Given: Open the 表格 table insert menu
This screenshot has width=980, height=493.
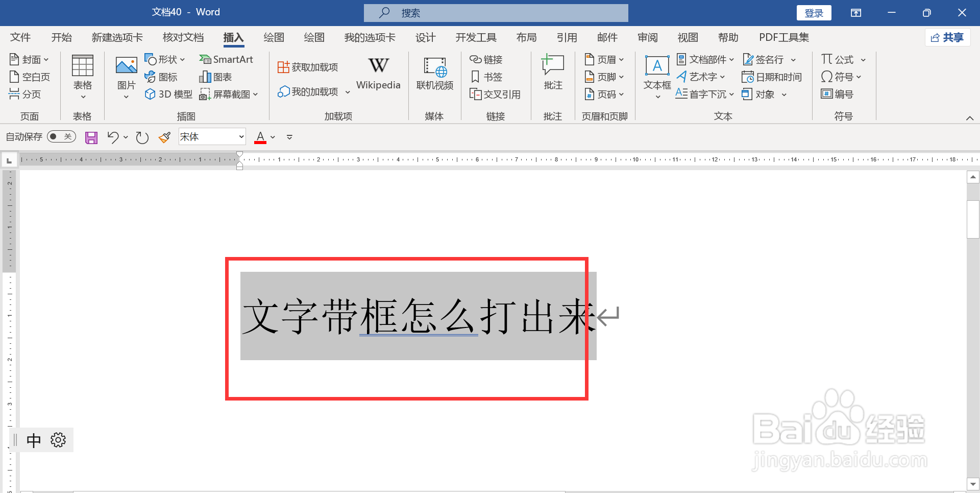Looking at the screenshot, I should (x=82, y=77).
